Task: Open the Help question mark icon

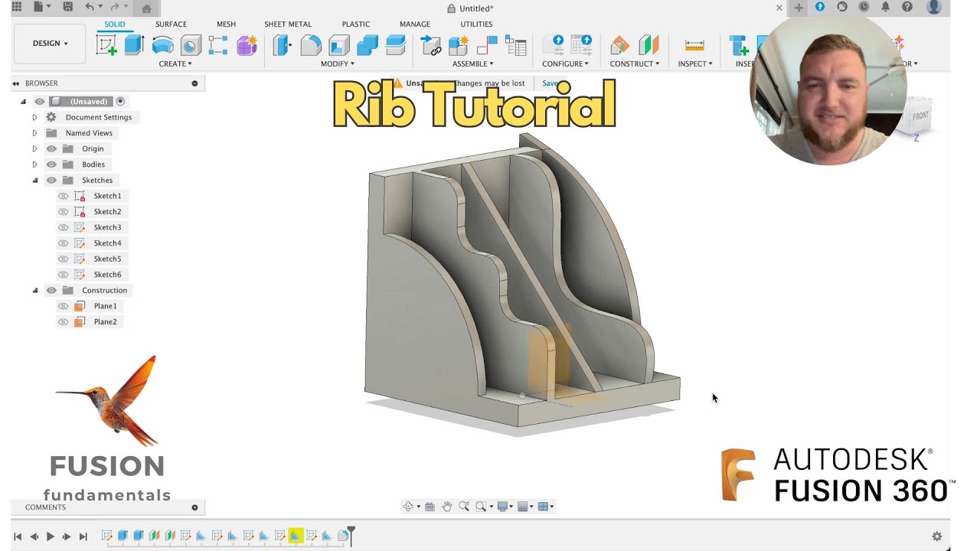Action: tap(907, 7)
